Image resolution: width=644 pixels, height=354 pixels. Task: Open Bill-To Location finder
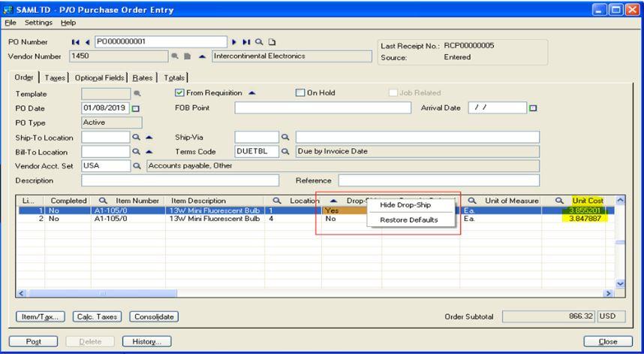coord(137,152)
